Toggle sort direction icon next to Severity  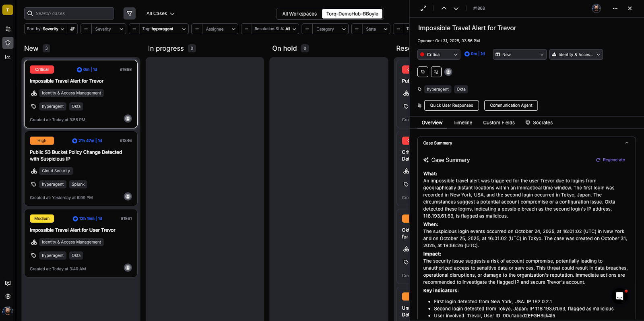[x=72, y=29]
